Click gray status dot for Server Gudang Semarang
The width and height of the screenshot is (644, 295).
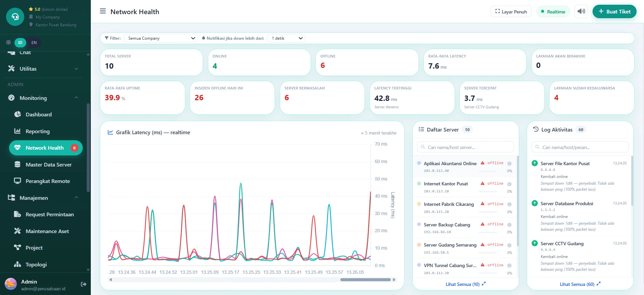tap(509, 245)
